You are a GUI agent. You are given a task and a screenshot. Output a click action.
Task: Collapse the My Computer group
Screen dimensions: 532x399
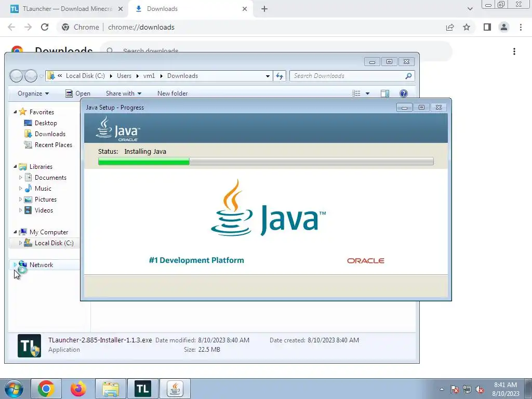click(x=15, y=232)
